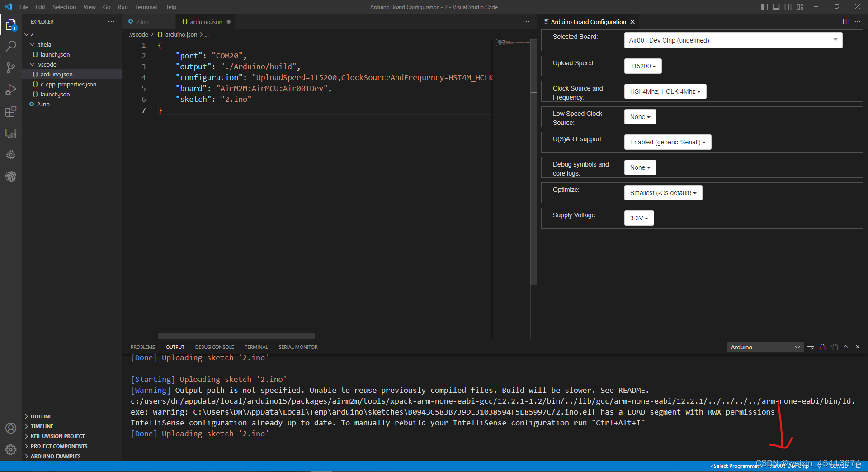Open the Clock Source and Frequency dropdown

click(x=665, y=91)
